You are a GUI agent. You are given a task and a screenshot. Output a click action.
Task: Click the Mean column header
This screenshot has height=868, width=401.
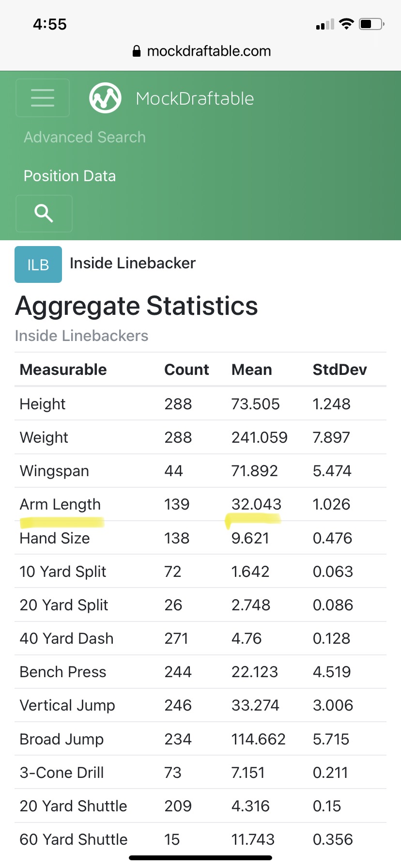(x=251, y=370)
